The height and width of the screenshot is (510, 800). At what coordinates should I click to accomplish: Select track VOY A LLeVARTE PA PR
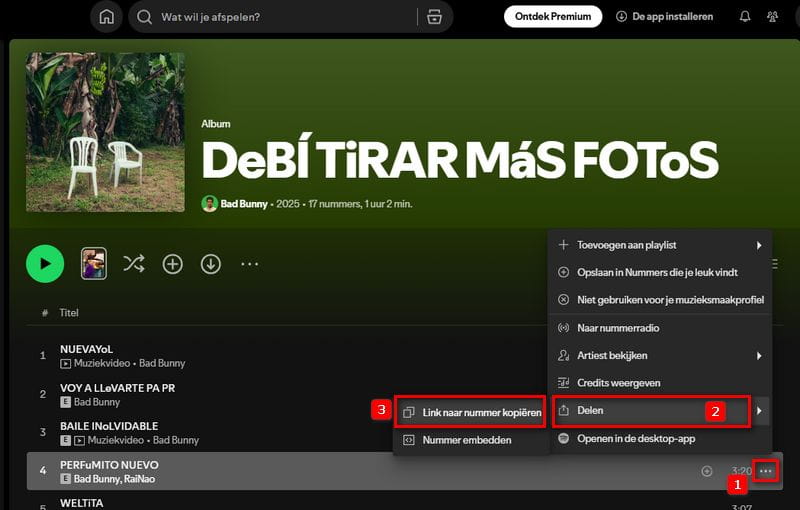(x=117, y=388)
